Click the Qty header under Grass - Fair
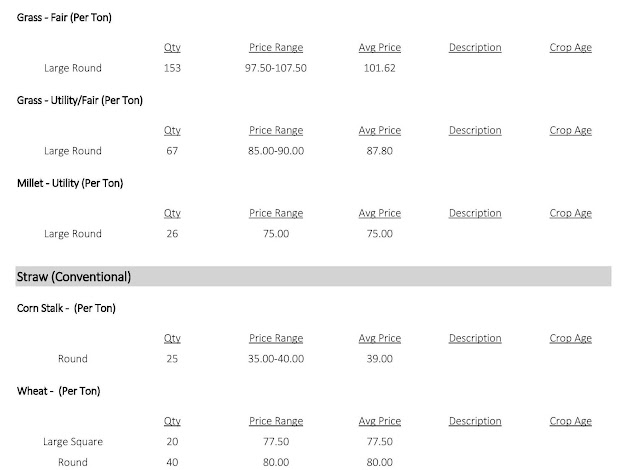617x470 pixels. pyautogui.click(x=172, y=47)
